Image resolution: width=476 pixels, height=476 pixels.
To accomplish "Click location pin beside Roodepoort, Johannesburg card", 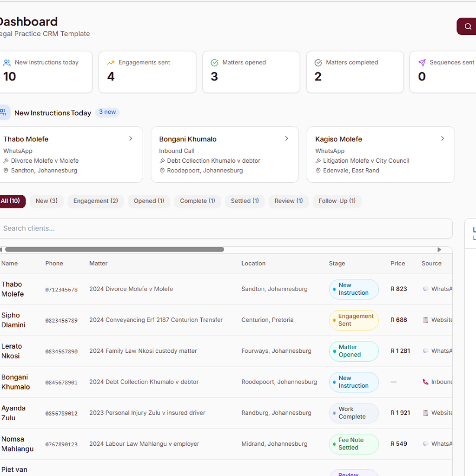I will click(x=162, y=171).
